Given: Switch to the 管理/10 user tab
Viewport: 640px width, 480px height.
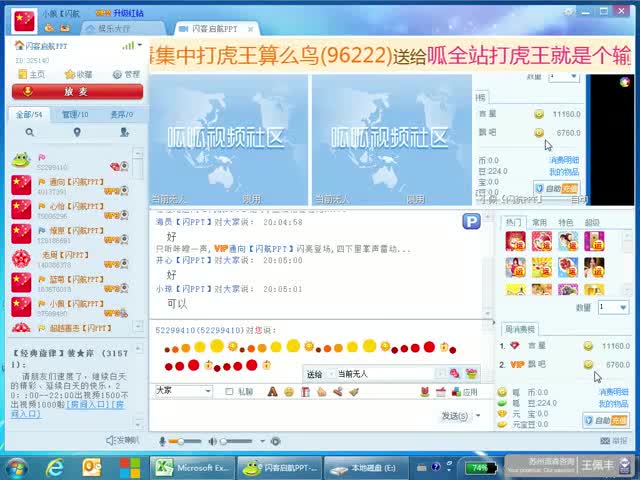Looking at the screenshot, I should (75, 115).
